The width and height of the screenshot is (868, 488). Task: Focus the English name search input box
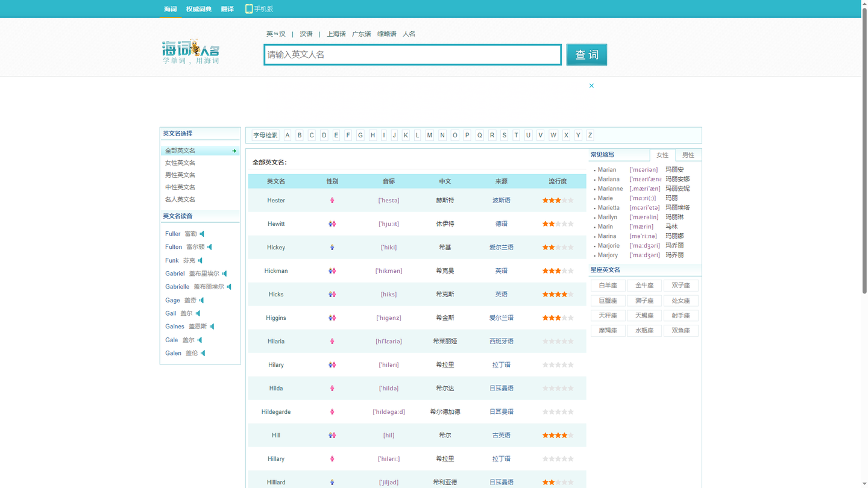tap(413, 55)
